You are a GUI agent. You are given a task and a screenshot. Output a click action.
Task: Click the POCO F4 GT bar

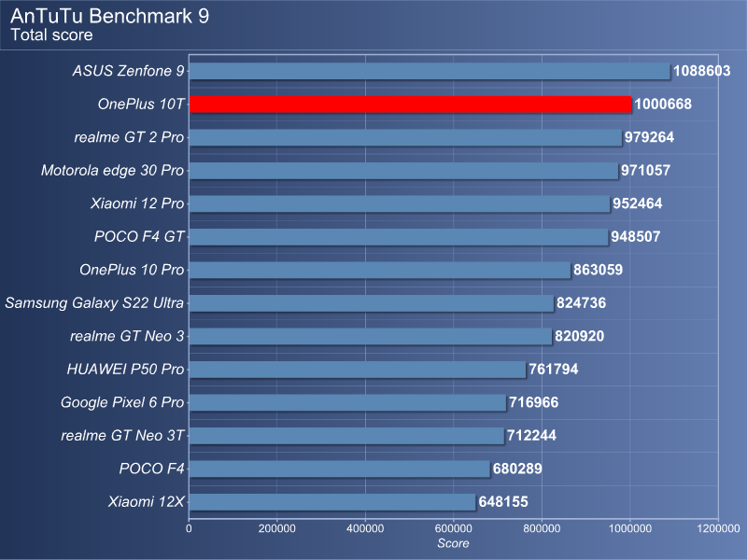(x=399, y=237)
